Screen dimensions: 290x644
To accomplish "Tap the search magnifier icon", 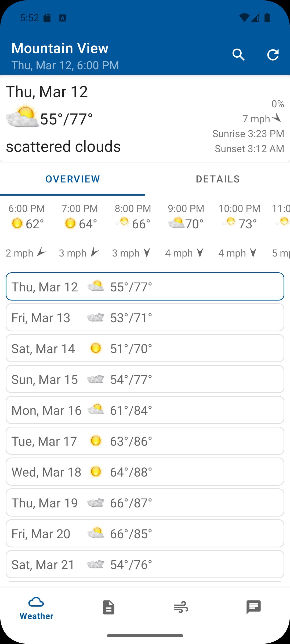I will click(x=238, y=55).
